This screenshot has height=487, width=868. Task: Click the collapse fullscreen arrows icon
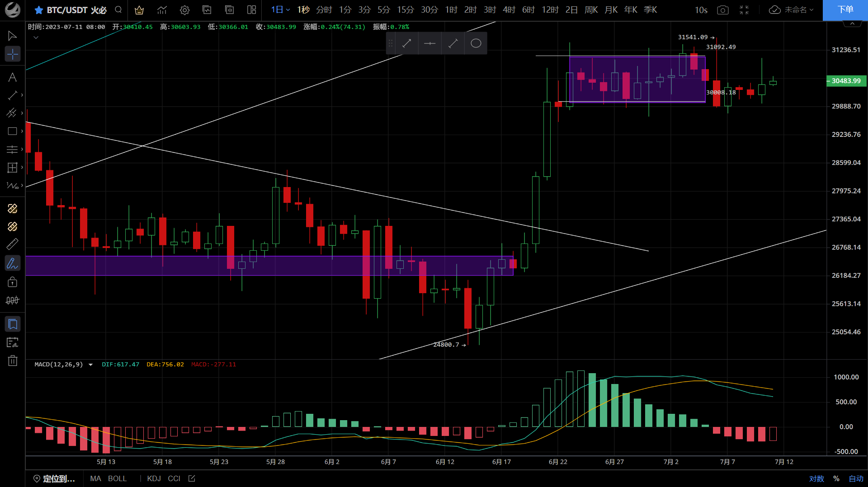(744, 10)
